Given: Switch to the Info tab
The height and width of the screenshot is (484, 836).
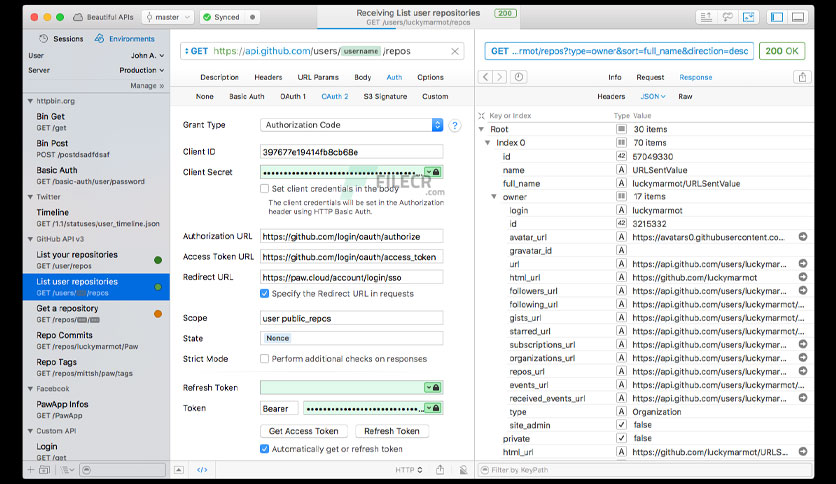Looking at the screenshot, I should coord(615,77).
